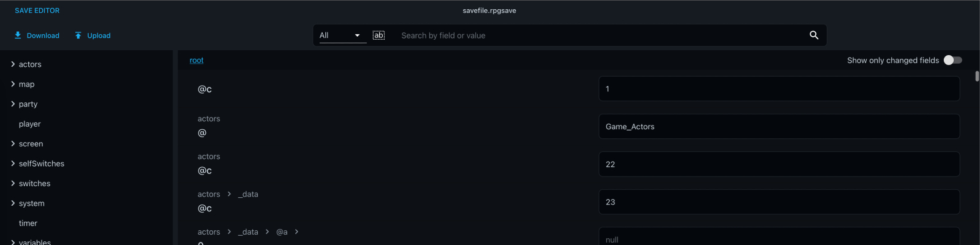The width and height of the screenshot is (980, 245).
Task: Click the search magnifier icon
Action: (x=814, y=35)
